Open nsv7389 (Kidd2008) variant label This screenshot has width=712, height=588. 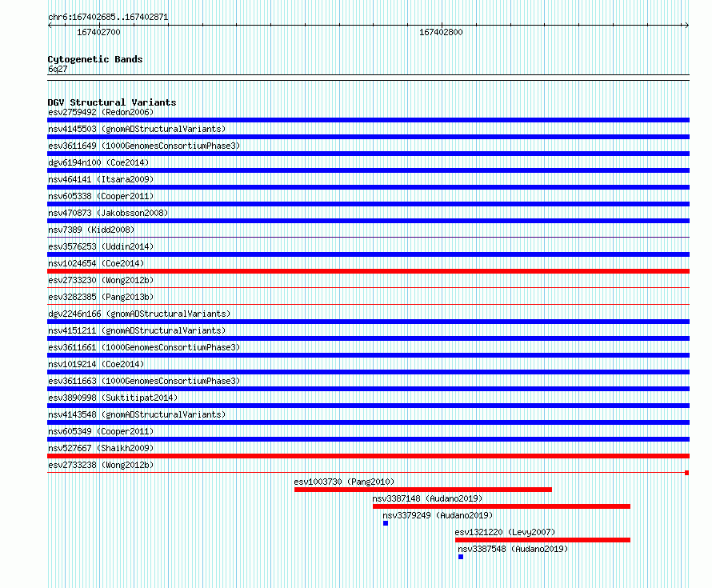[x=91, y=230]
